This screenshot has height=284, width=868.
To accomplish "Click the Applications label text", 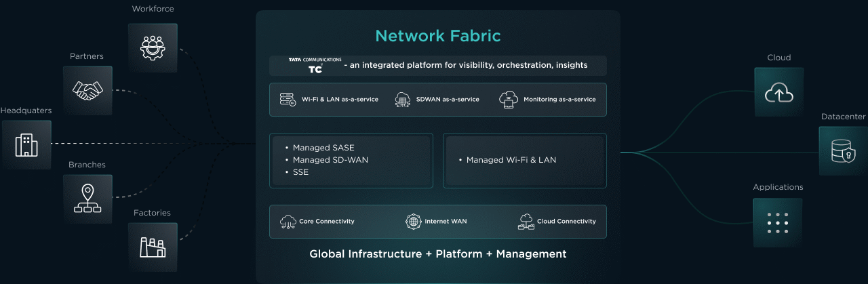I will [778, 187].
